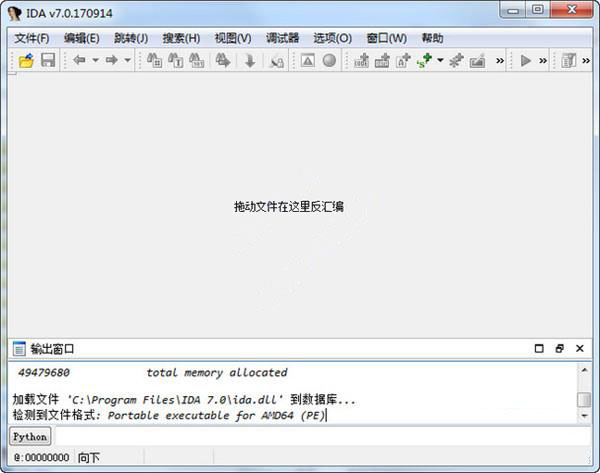This screenshot has height=473, width=600.
Task: Open the 帮助 menu
Action: (432, 38)
